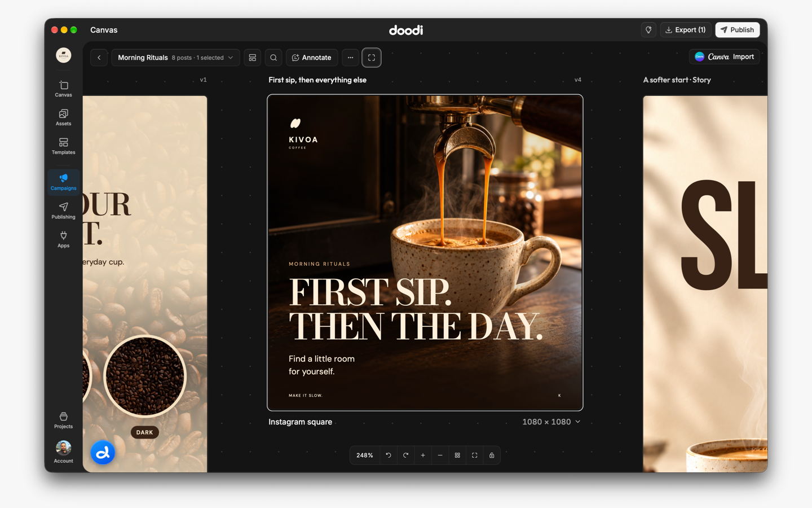Screen dimensions: 812x508
Task: Click the 'A softer start · Story' title
Action: tap(677, 80)
